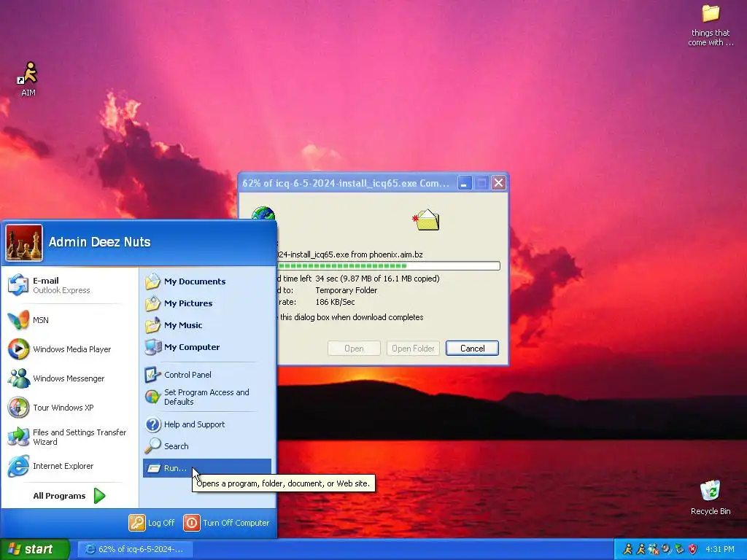Select the 'things that come with' desktop folder

click(711, 26)
